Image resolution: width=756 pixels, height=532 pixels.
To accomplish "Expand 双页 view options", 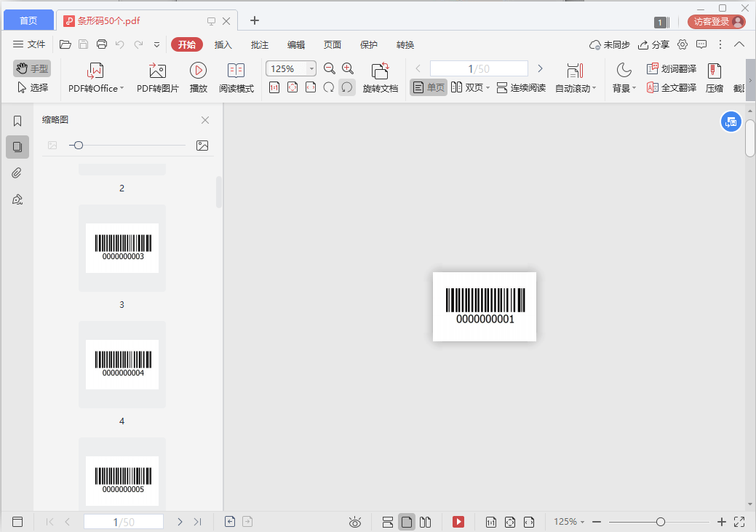I will (488, 88).
